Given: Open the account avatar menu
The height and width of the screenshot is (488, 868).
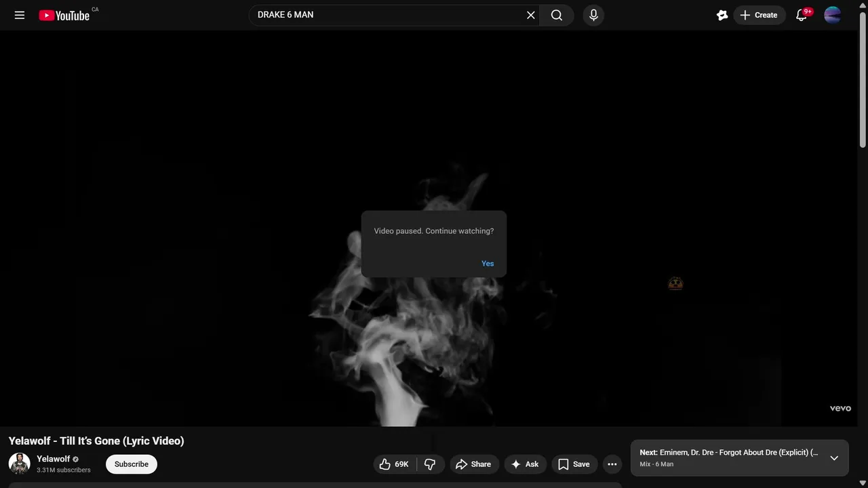Looking at the screenshot, I should [x=833, y=15].
